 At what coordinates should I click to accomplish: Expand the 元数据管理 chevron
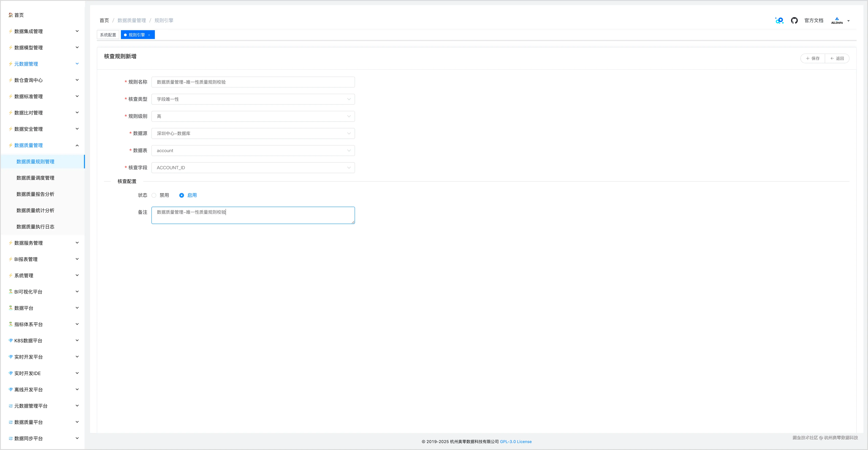(77, 64)
